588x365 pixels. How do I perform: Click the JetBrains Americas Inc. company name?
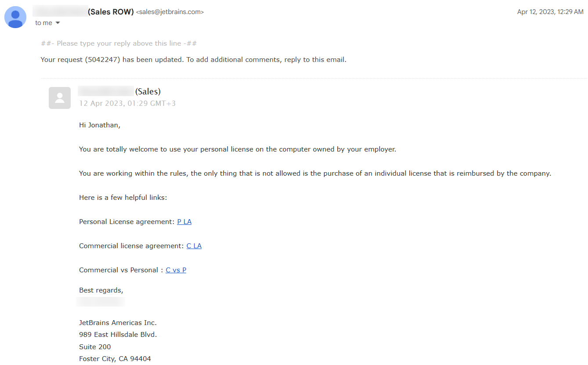pos(118,323)
